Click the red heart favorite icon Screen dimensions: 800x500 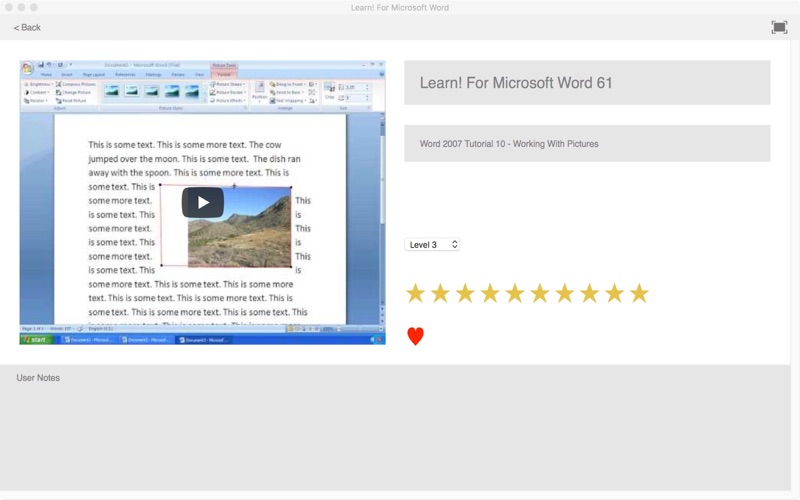(415, 336)
